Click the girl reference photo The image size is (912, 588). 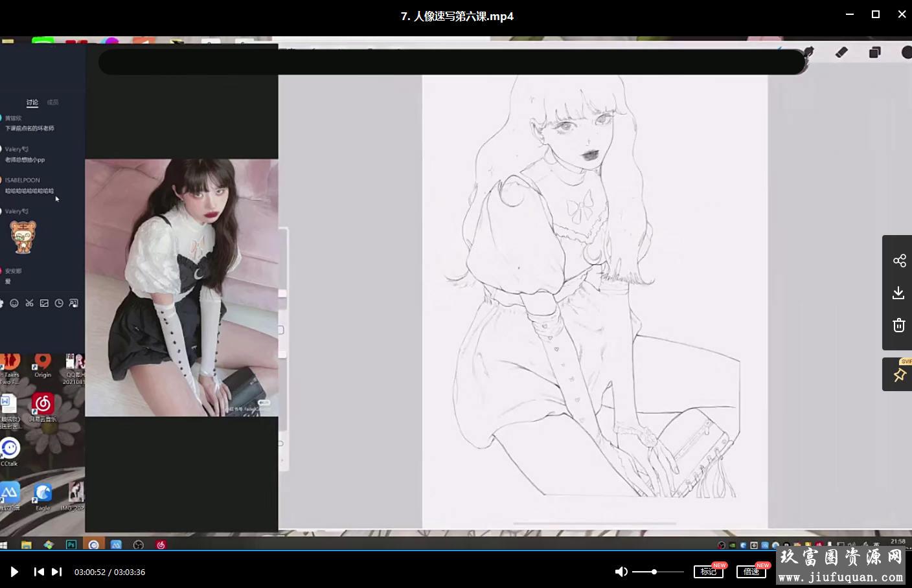tap(181, 288)
